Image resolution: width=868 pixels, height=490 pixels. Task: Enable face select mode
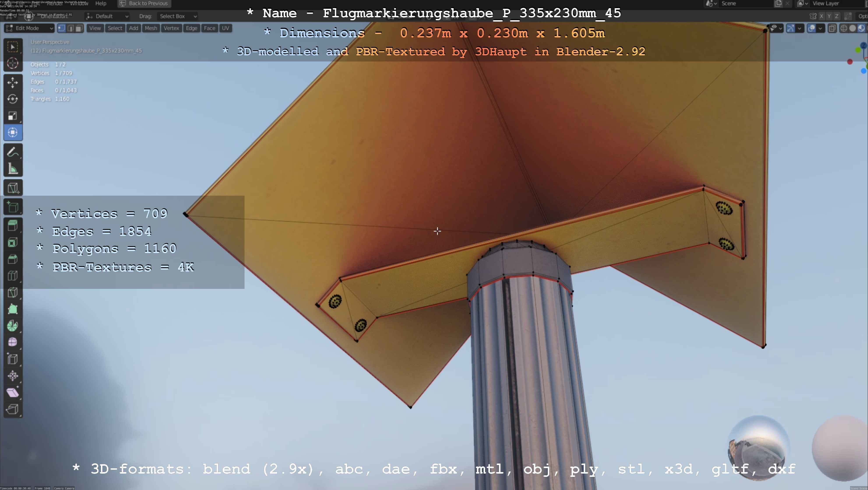click(79, 28)
